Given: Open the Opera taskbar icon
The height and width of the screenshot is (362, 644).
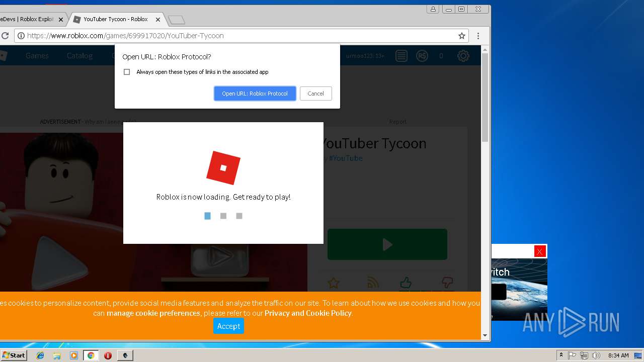Looking at the screenshot, I should coord(108,355).
